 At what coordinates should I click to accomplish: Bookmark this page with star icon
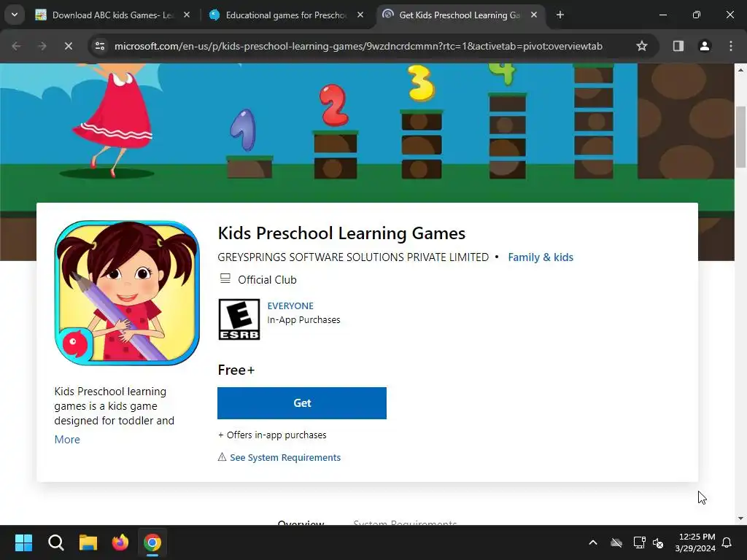(642, 46)
